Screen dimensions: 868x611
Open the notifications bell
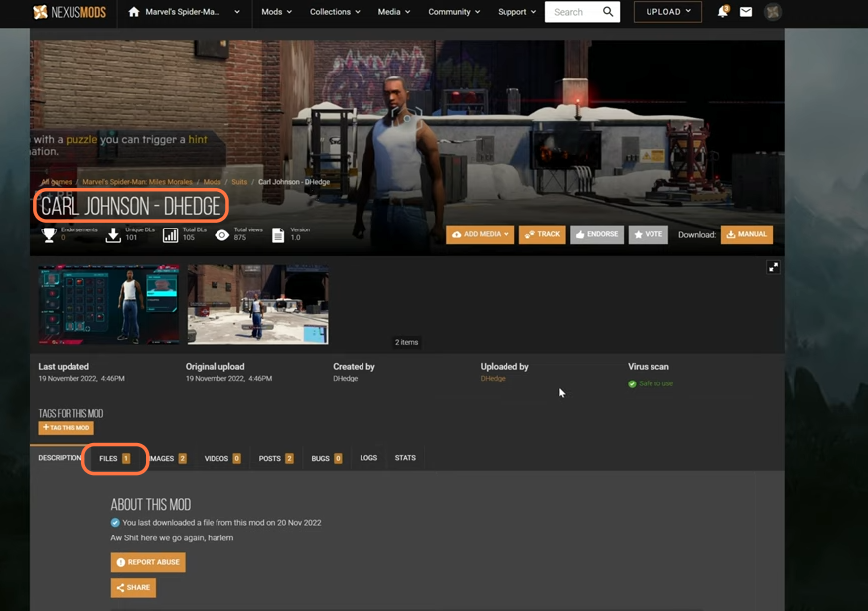pos(722,12)
